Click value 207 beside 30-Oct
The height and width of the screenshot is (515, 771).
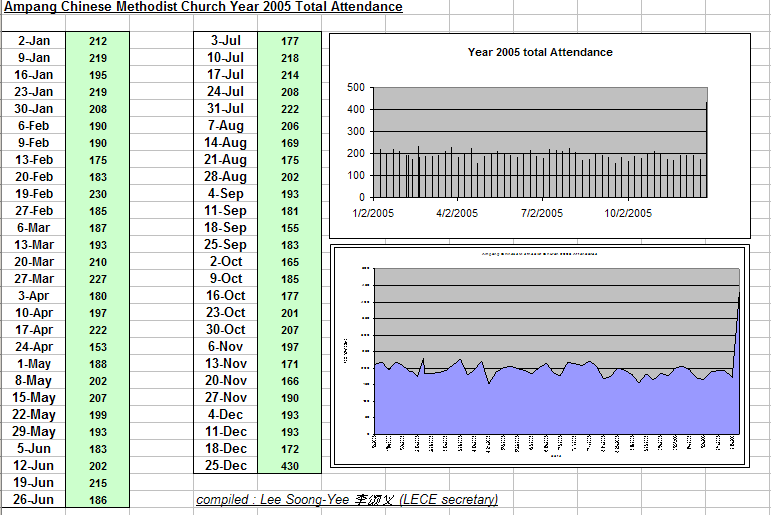point(290,330)
